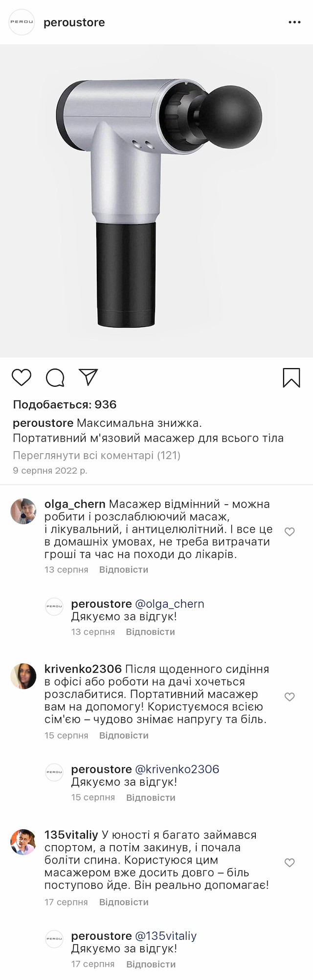Open peroustore username in post header
This screenshot has width=313, height=980.
click(x=74, y=23)
